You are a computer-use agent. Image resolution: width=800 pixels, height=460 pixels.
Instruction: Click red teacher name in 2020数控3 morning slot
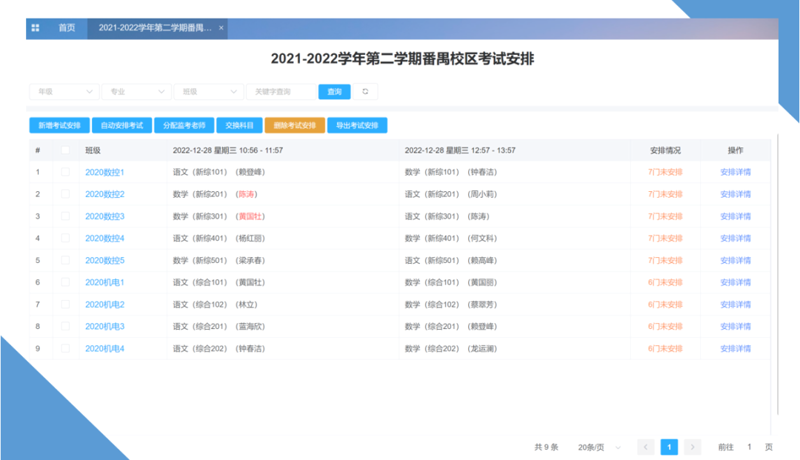point(251,216)
